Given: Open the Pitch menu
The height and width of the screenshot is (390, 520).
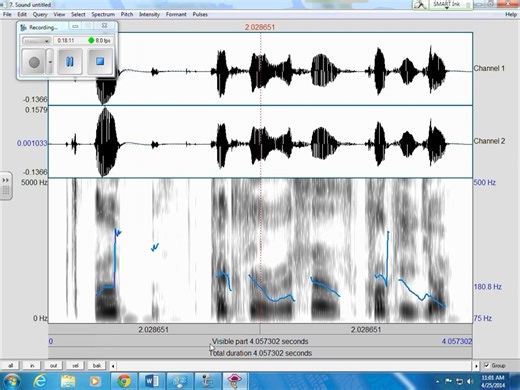Looking at the screenshot, I should click(x=127, y=14).
